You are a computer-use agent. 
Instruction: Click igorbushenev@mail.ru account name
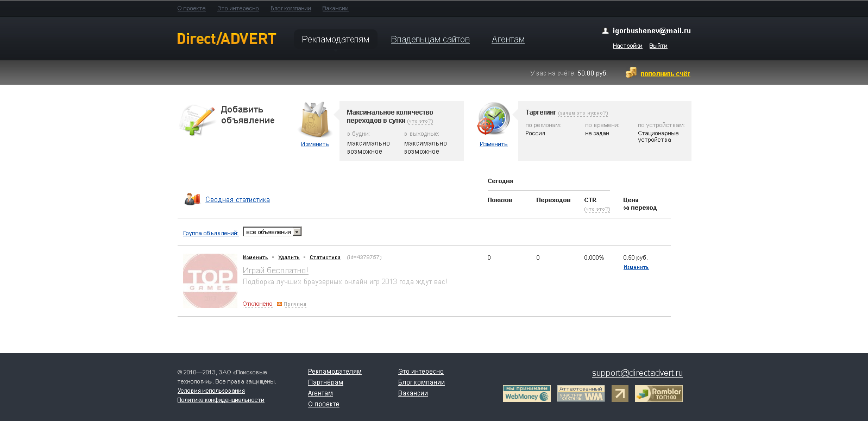pyautogui.click(x=652, y=31)
